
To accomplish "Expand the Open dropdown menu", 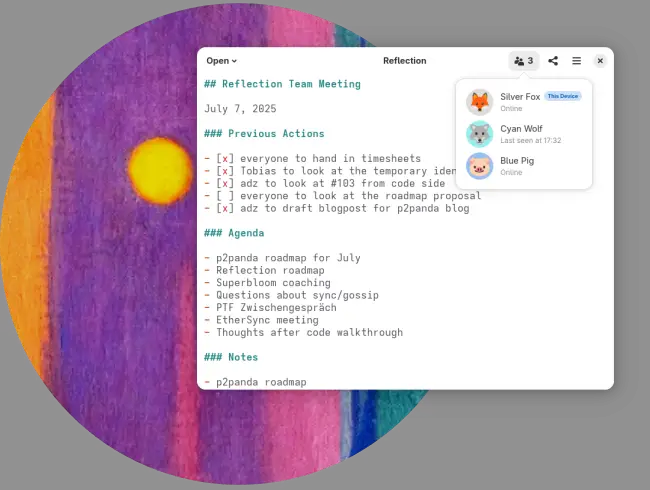I will pyautogui.click(x=221, y=61).
